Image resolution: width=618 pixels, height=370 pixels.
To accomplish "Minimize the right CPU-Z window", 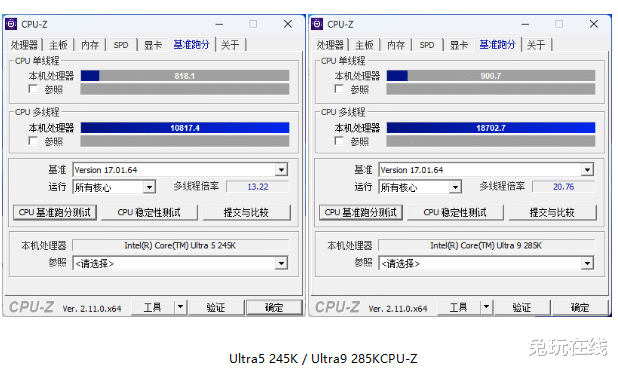I will pos(525,24).
